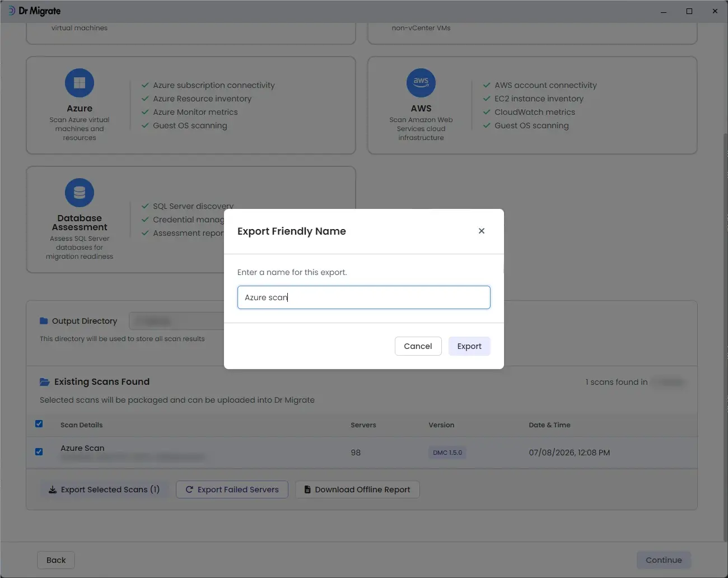Viewport: 728px width, 578px height.
Task: Click the 98 servers count
Action: tap(356, 453)
